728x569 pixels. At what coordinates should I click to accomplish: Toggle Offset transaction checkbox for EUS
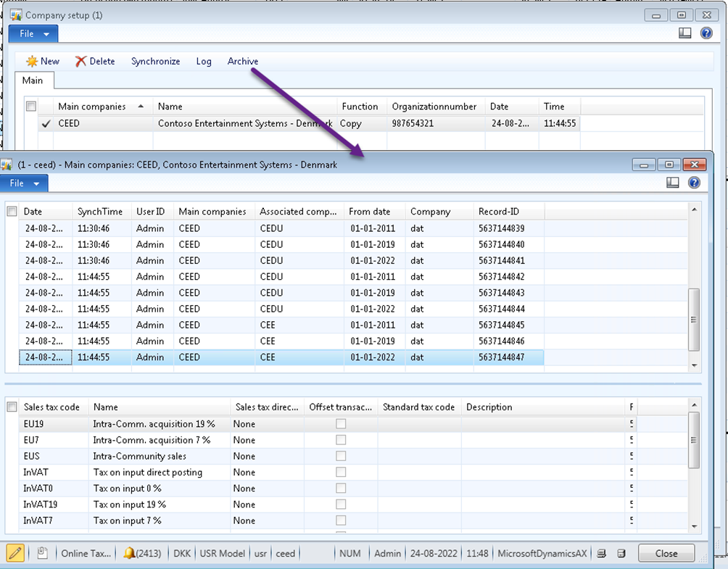[341, 456]
